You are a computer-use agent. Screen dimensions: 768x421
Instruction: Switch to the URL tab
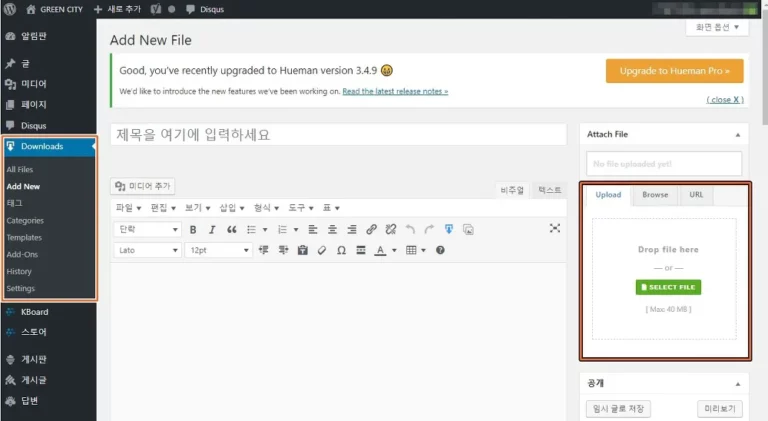[696, 195]
